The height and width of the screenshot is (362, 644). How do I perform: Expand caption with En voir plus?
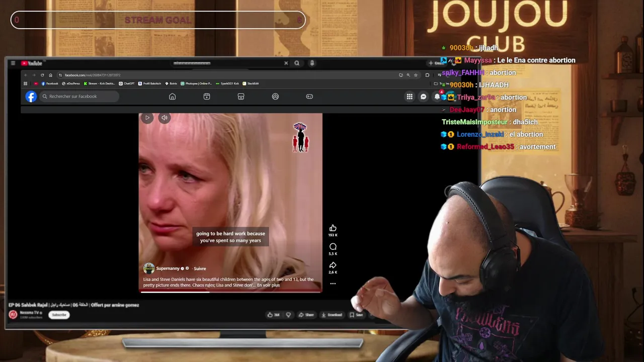click(268, 285)
